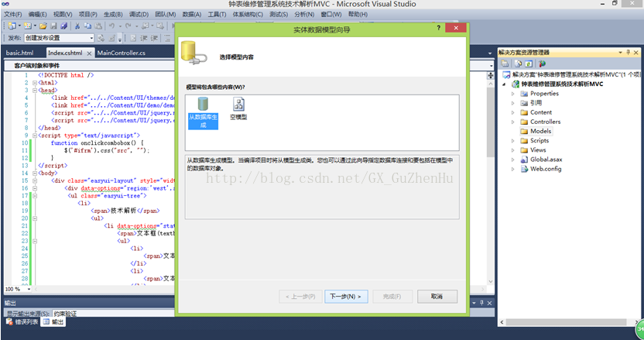Image resolution: width=644 pixels, height=340 pixels.
Task: Select 'Generate from database' model icon
Action: pyautogui.click(x=203, y=113)
